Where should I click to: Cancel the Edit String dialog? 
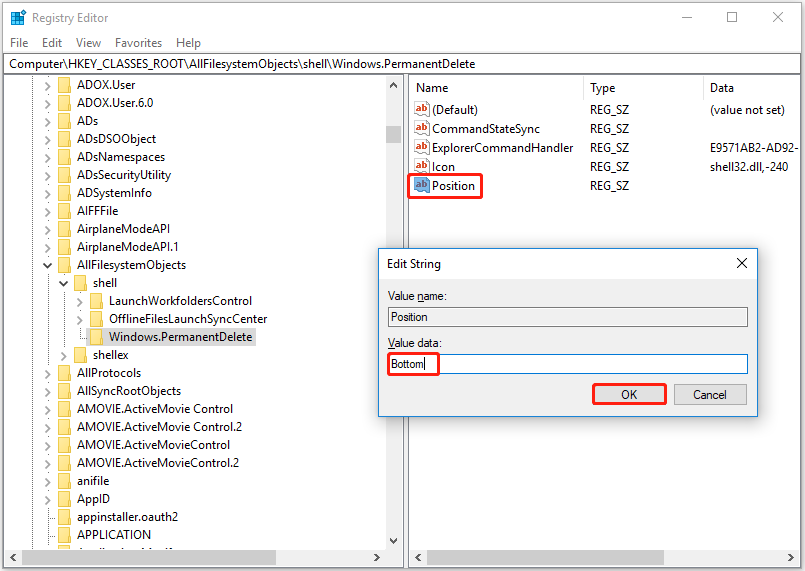(710, 394)
